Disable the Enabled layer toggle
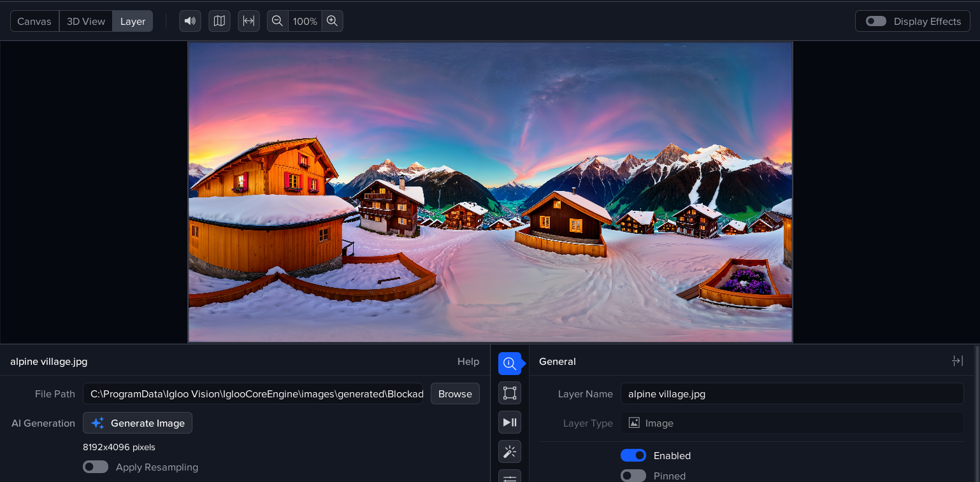The width and height of the screenshot is (980, 482). pyautogui.click(x=633, y=456)
